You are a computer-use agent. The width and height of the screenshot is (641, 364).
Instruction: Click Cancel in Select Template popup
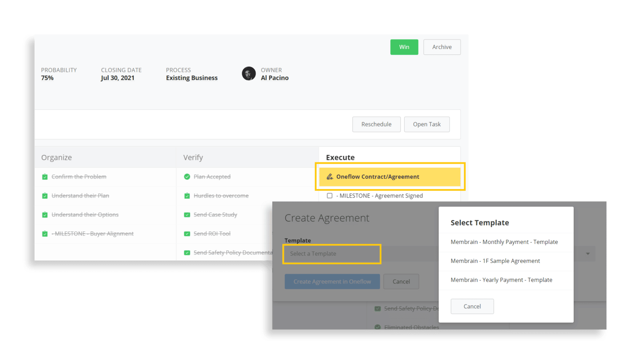(x=472, y=307)
